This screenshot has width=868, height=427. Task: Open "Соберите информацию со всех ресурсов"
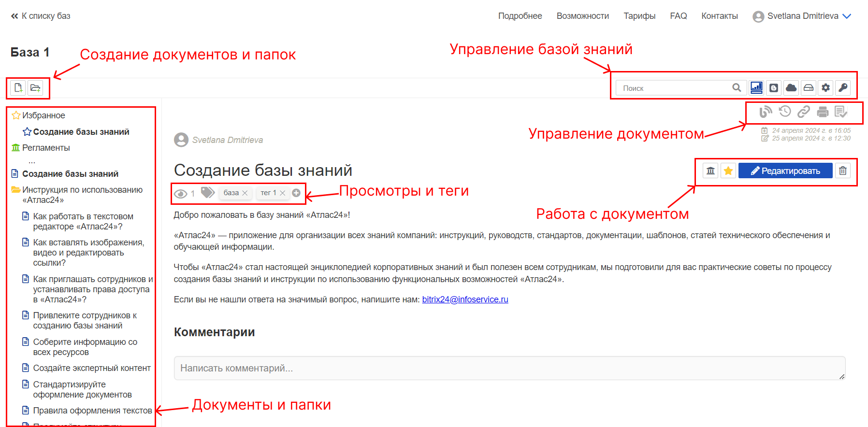pos(85,347)
